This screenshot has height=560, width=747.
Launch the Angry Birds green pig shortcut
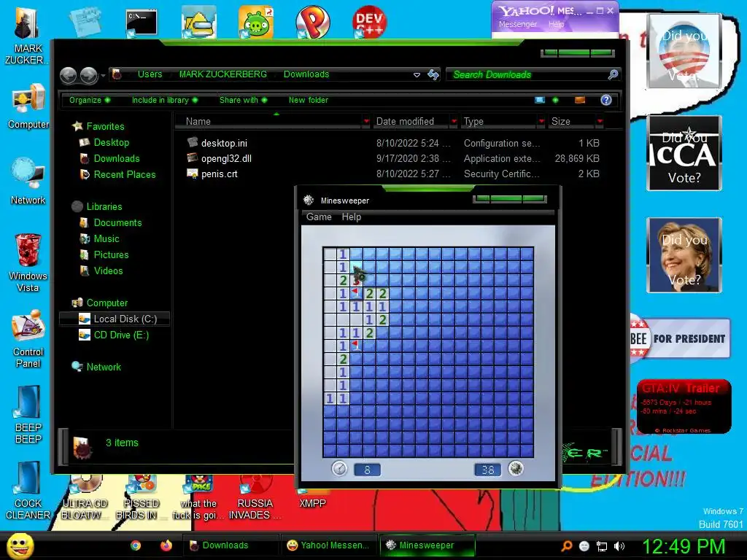pos(256,23)
